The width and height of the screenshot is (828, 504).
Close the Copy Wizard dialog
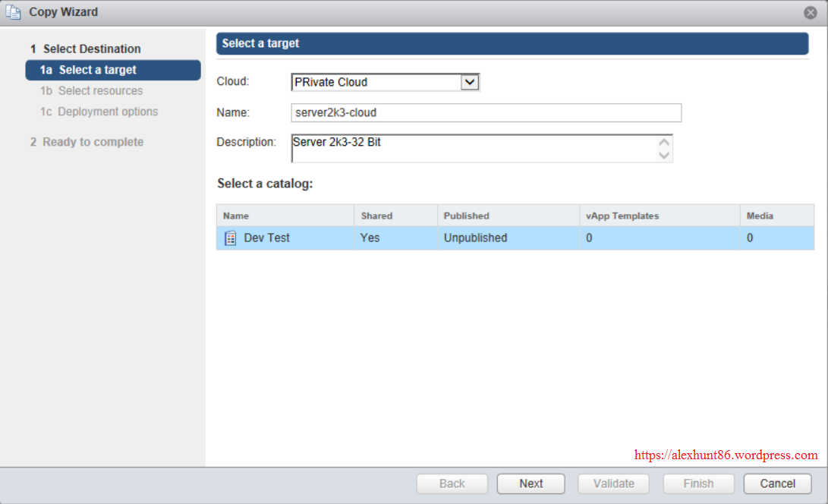(x=810, y=13)
